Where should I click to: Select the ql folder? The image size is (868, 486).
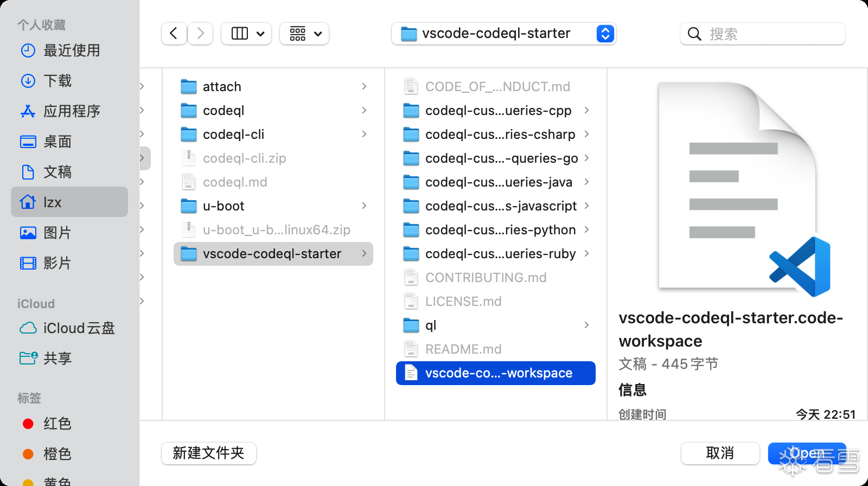[431, 325]
